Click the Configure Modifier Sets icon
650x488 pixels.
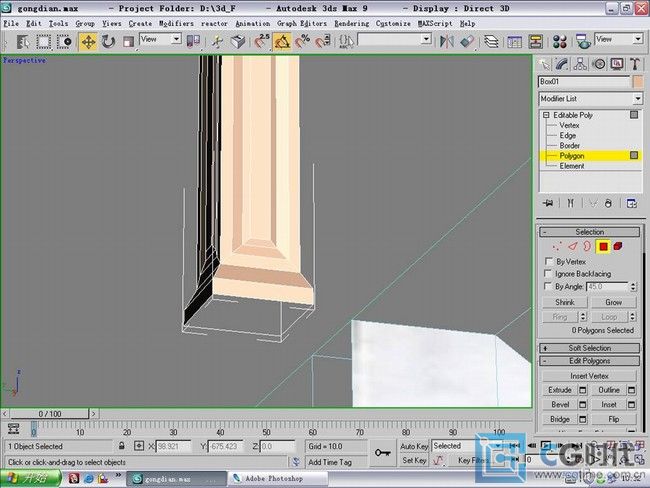pyautogui.click(x=631, y=203)
